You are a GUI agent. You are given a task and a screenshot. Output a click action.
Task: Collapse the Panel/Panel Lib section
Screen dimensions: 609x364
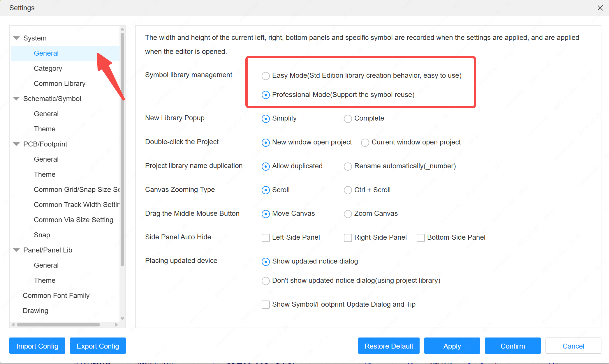click(x=16, y=250)
